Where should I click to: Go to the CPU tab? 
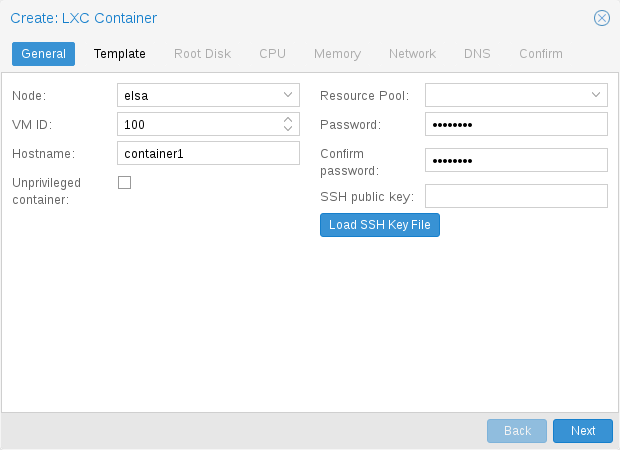[x=272, y=54]
